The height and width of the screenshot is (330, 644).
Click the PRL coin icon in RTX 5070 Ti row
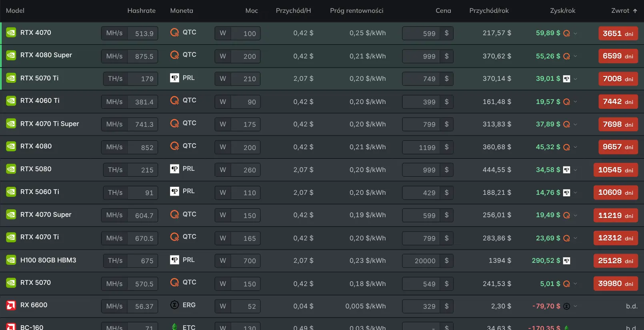coord(174,78)
